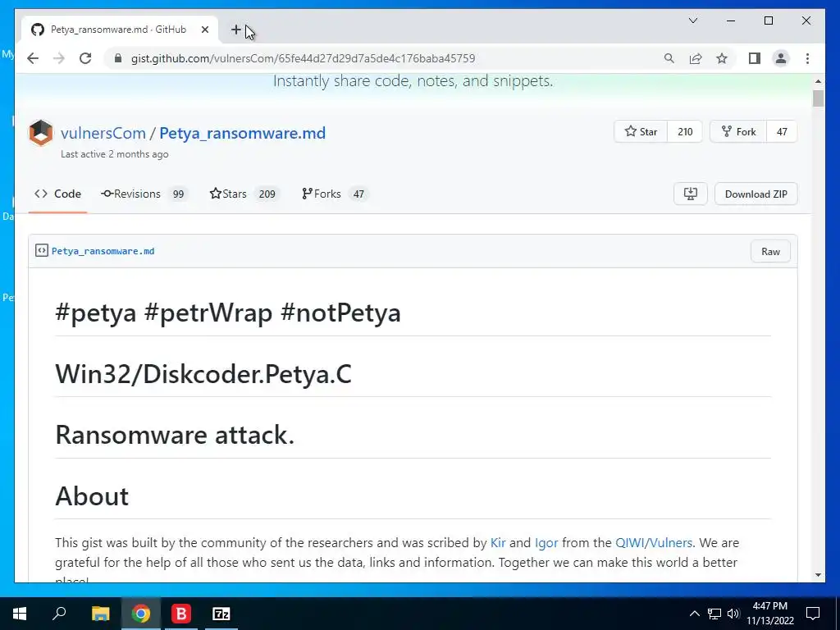This screenshot has height=630, width=840.
Task: Click the Last active 2 months ago text
Action: coord(115,154)
